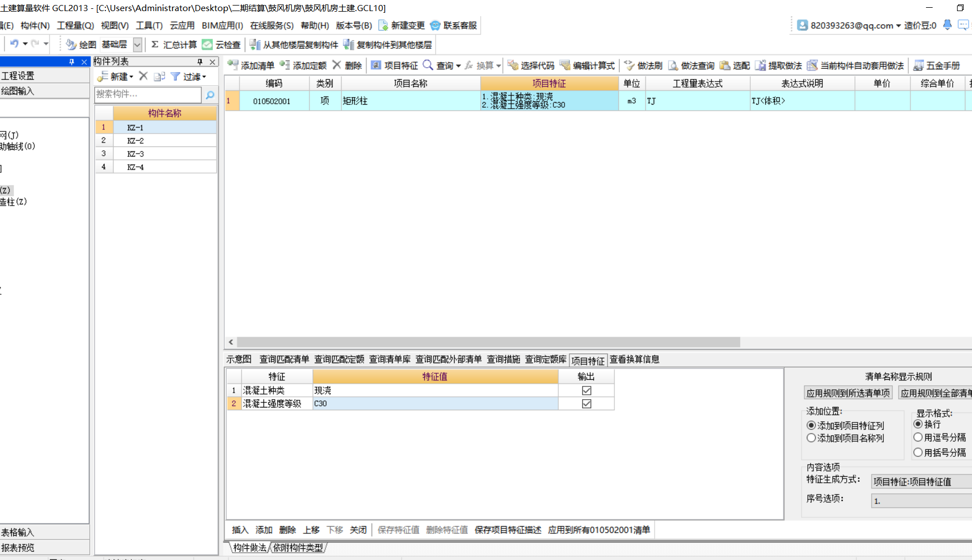Open the 基础层 floor dropdown
This screenshot has width=972, height=560.
(x=138, y=44)
